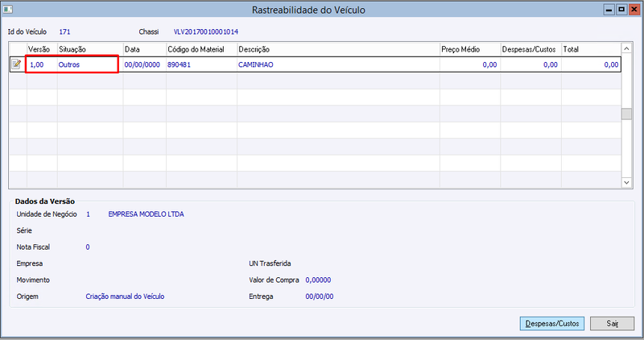This screenshot has width=644, height=340.
Task: Click the Total column header
Action: [x=591, y=49]
